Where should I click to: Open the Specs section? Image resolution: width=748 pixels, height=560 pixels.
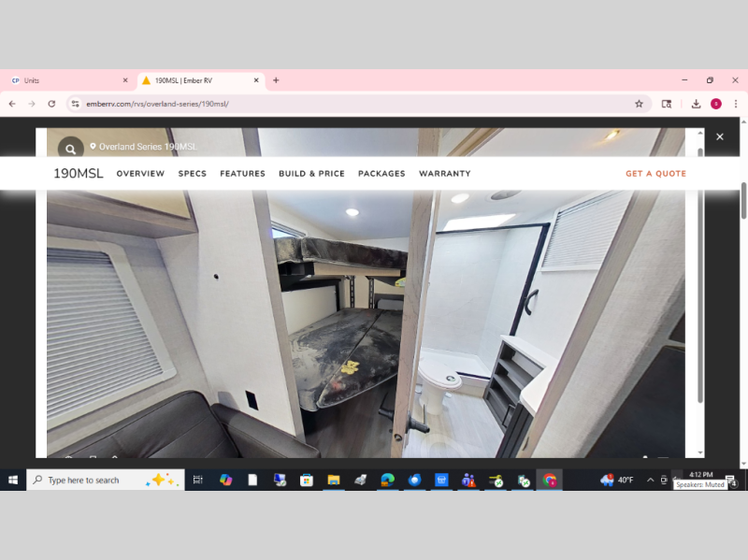tap(192, 174)
